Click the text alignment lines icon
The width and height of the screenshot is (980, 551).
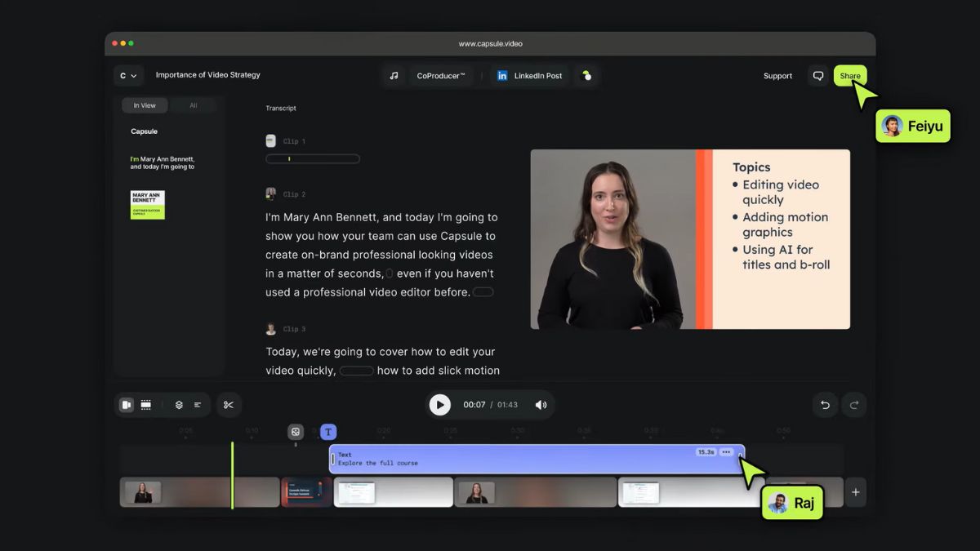click(198, 405)
